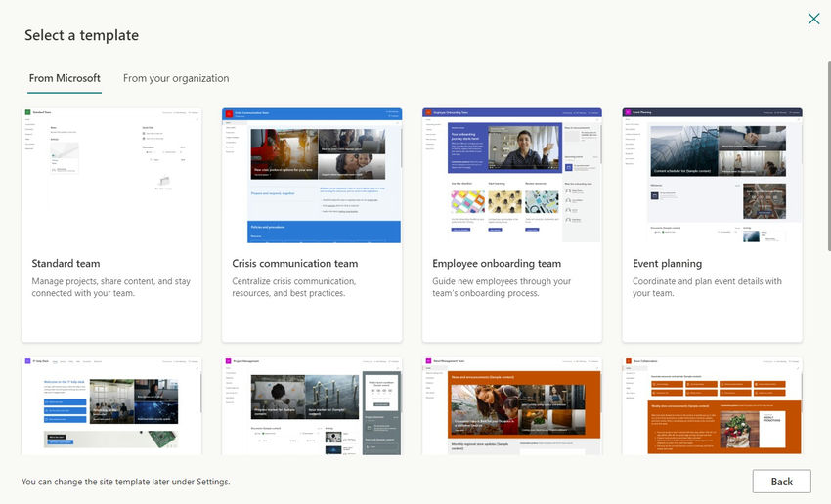The height and width of the screenshot is (504, 831).
Task: Click description "Centralize crisis communication"
Action: pos(294,287)
